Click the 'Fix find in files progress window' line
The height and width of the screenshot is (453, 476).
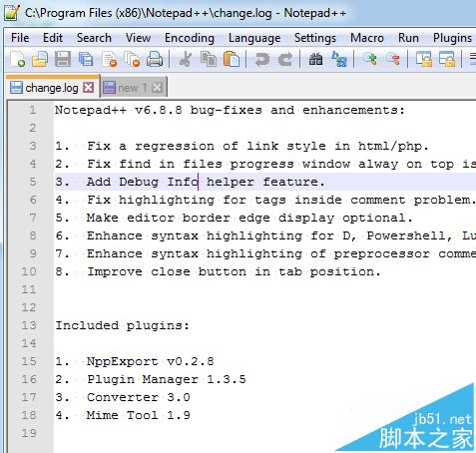point(265,164)
